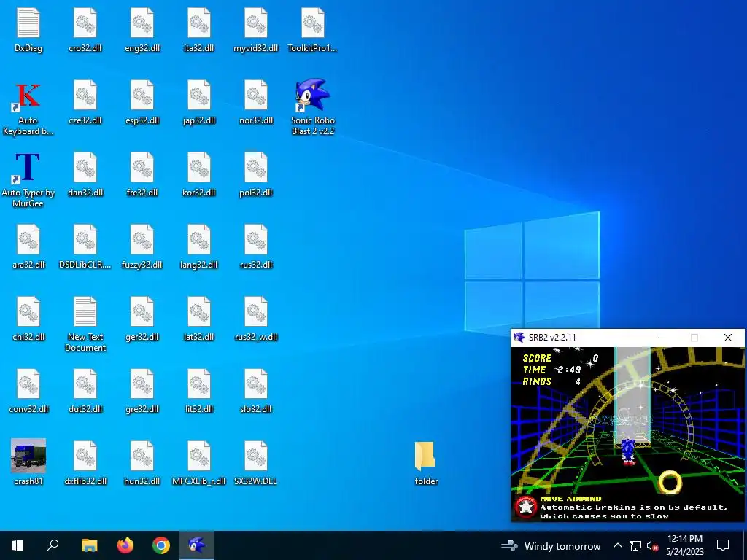Select the myvid32.dll file icon

coord(256,23)
